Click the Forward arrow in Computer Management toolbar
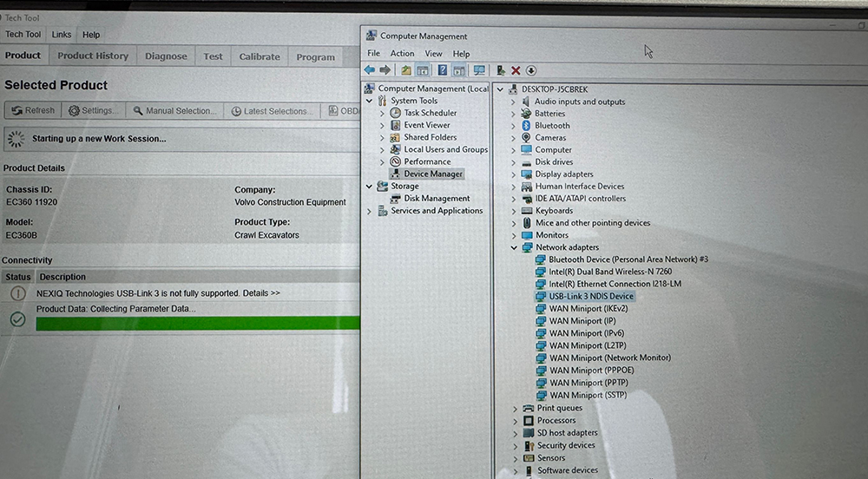Screen dimensions: 868x479 (385, 70)
